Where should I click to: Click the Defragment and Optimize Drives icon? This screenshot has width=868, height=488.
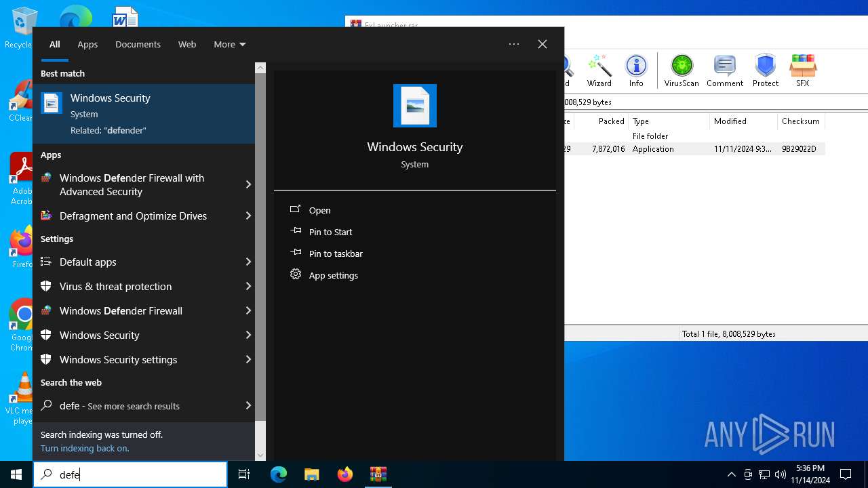tap(46, 216)
